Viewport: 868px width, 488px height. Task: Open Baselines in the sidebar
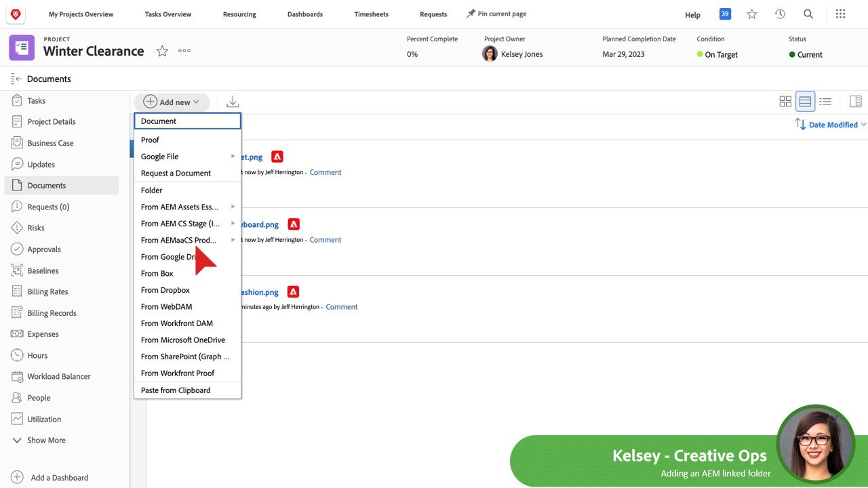click(61, 270)
